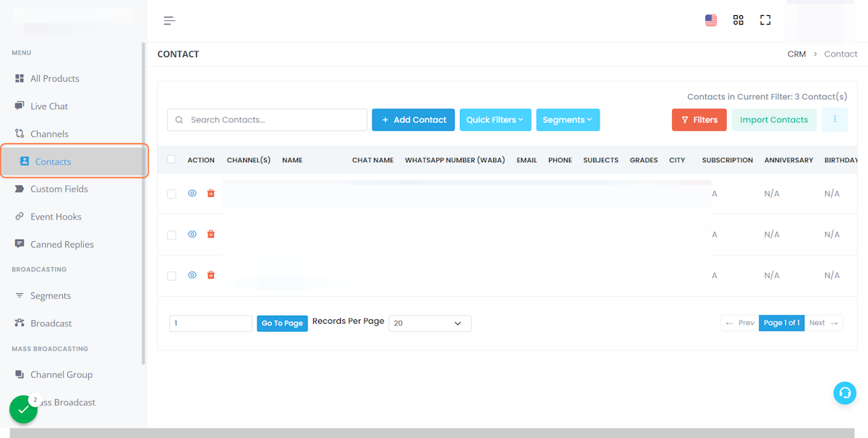868x438 pixels.
Task: Click the CHANNEL(S) column header
Action: (x=249, y=160)
